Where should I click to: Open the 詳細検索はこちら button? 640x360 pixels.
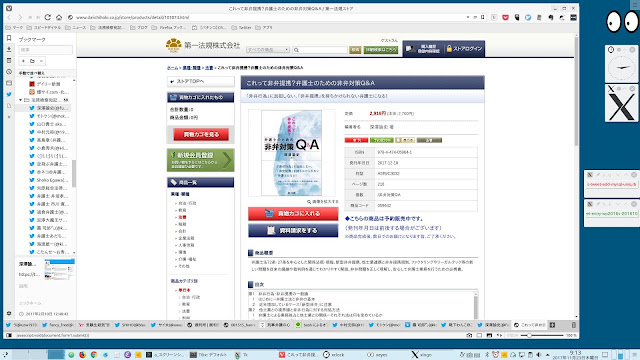point(381,49)
